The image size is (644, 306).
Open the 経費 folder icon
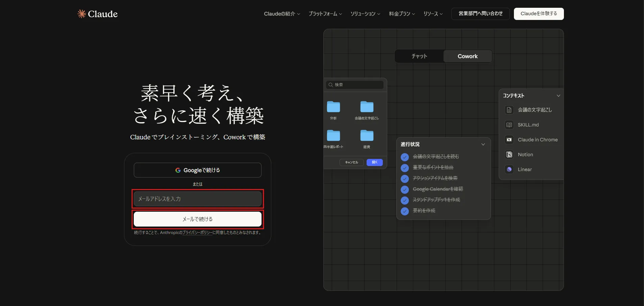pos(367,135)
